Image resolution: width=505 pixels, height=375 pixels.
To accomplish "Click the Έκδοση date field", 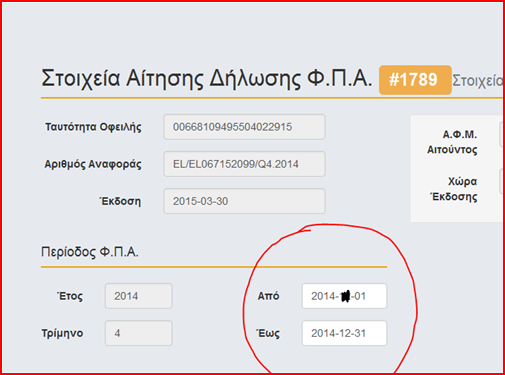I will (x=244, y=201).
